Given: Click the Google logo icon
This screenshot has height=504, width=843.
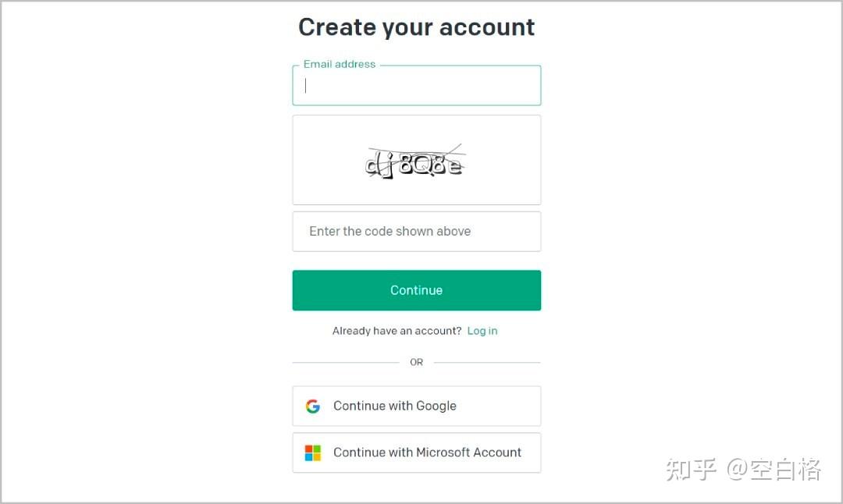Looking at the screenshot, I should (x=313, y=406).
